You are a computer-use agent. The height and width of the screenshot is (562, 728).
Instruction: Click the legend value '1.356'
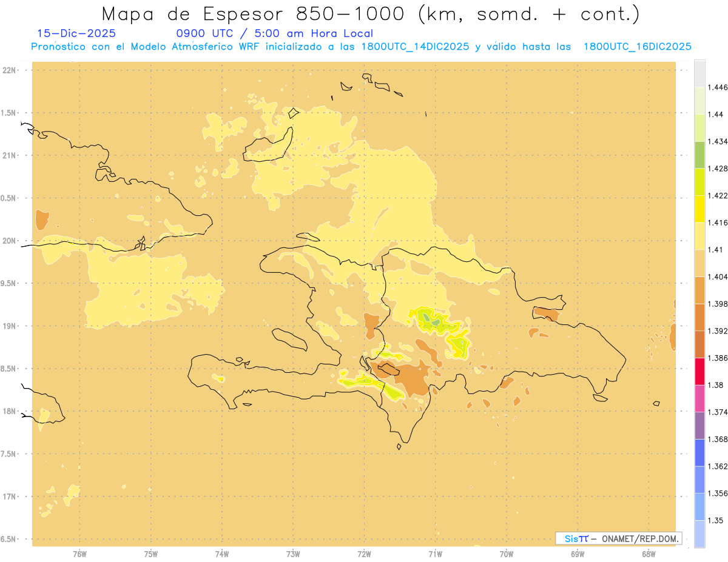pos(719,493)
